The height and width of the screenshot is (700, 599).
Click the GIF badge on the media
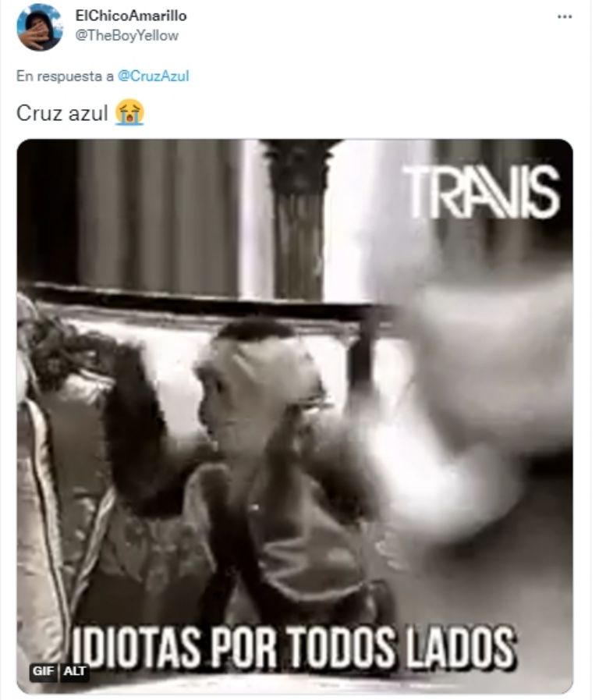point(43,671)
